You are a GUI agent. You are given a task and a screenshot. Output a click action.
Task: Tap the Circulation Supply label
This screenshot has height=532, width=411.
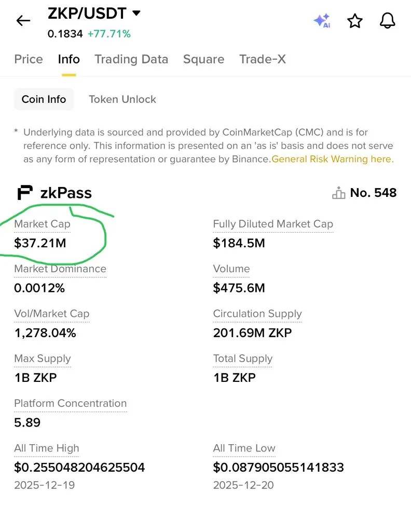point(257,314)
